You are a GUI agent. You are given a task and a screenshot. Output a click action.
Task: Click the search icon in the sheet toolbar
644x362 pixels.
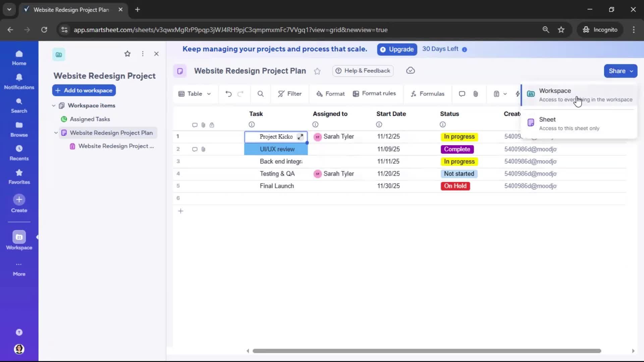click(261, 94)
